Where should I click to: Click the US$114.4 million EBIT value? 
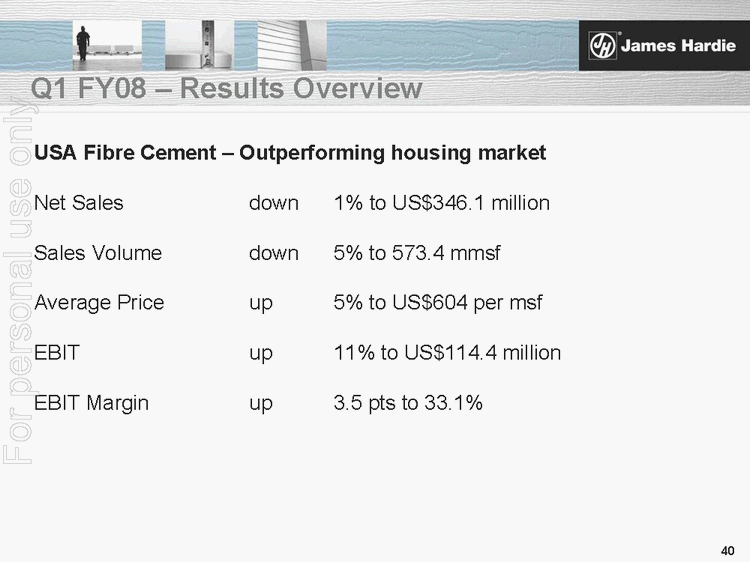click(x=447, y=353)
